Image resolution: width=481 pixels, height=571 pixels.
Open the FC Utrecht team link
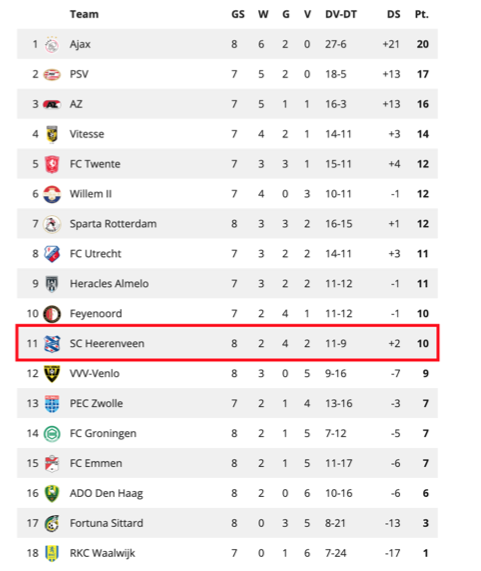pos(95,254)
